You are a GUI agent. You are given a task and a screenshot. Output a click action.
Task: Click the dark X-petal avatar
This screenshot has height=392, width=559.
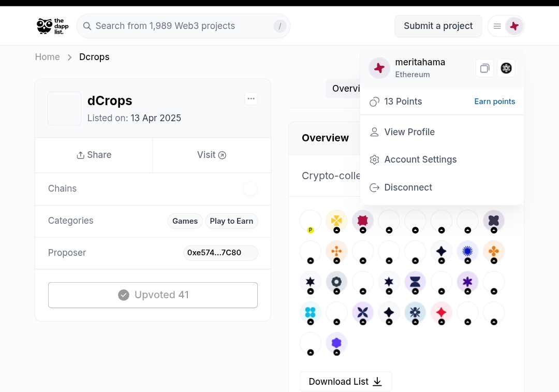point(362,312)
